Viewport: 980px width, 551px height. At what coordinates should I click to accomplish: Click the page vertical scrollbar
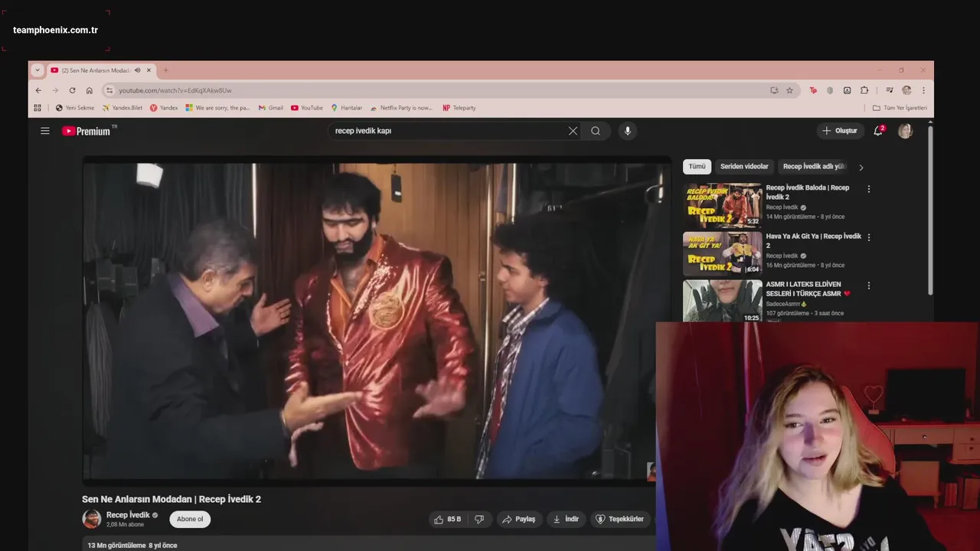click(930, 210)
